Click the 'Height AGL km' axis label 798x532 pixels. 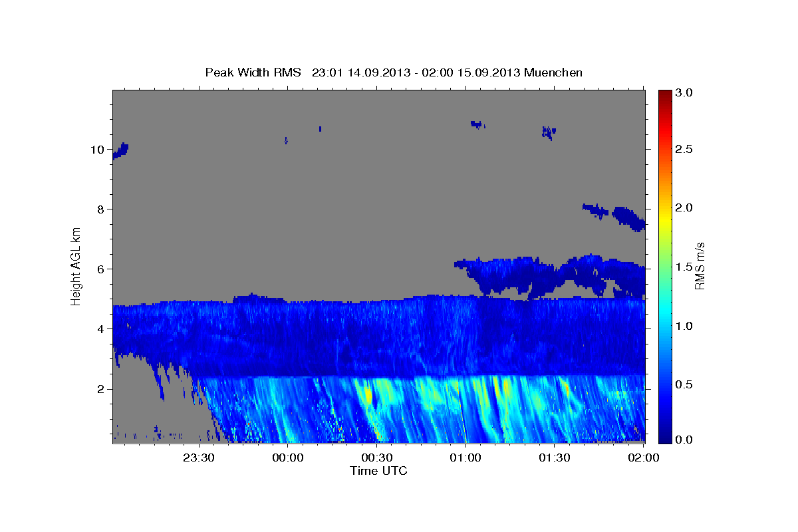(x=76, y=266)
